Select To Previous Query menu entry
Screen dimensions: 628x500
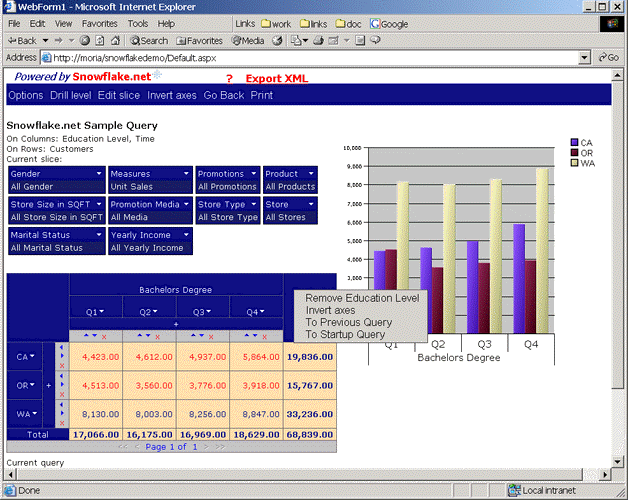click(x=348, y=323)
